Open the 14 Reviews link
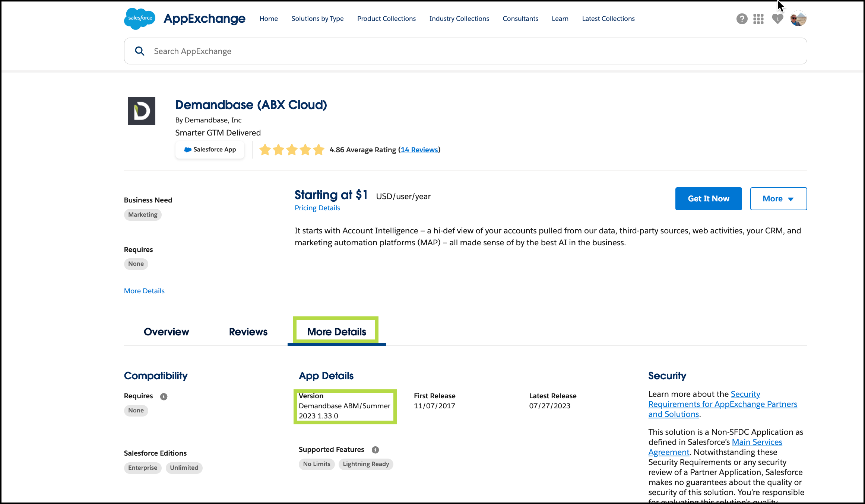This screenshot has width=865, height=504. pos(419,150)
